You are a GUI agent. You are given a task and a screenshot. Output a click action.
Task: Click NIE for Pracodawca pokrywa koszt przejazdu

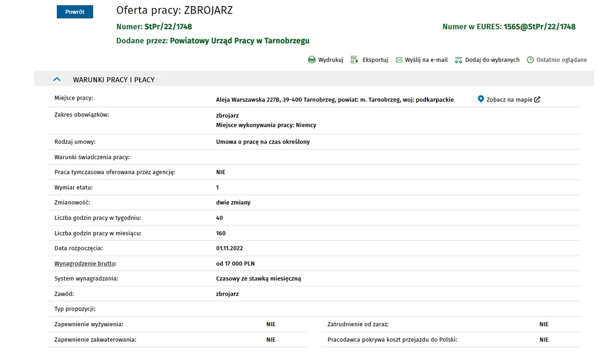point(544,340)
